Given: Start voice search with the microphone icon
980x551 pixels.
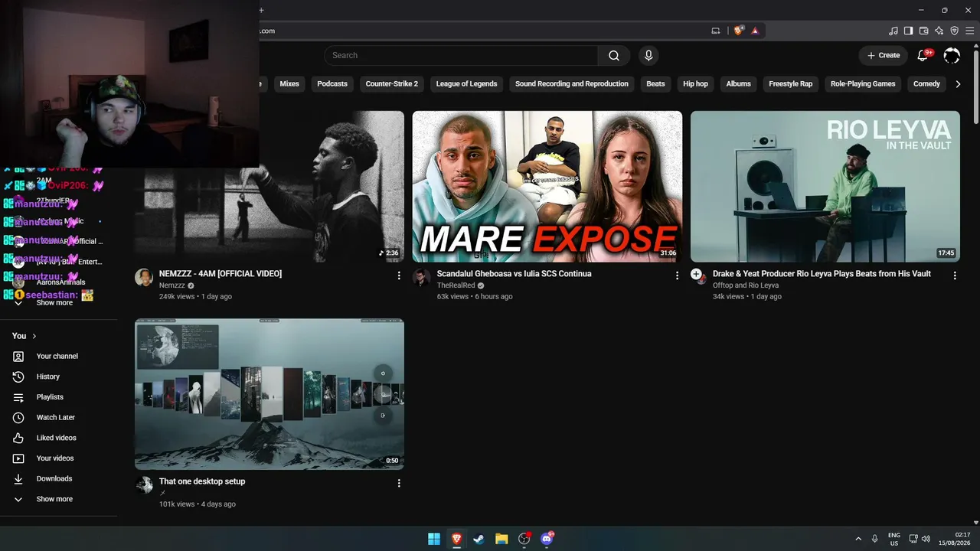Looking at the screenshot, I should pyautogui.click(x=648, y=55).
